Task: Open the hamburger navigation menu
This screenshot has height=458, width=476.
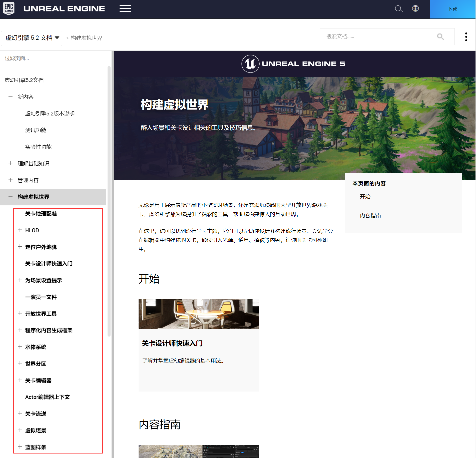Action: click(125, 8)
